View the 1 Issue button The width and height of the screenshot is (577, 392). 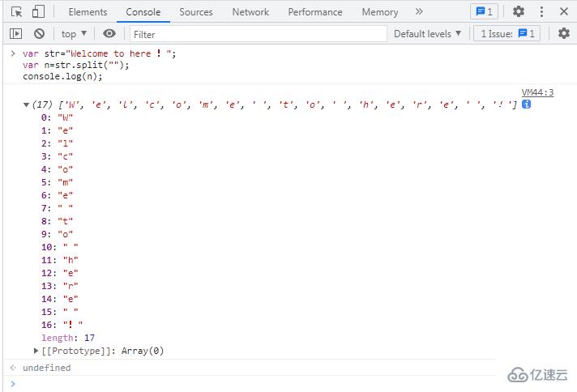tap(508, 33)
